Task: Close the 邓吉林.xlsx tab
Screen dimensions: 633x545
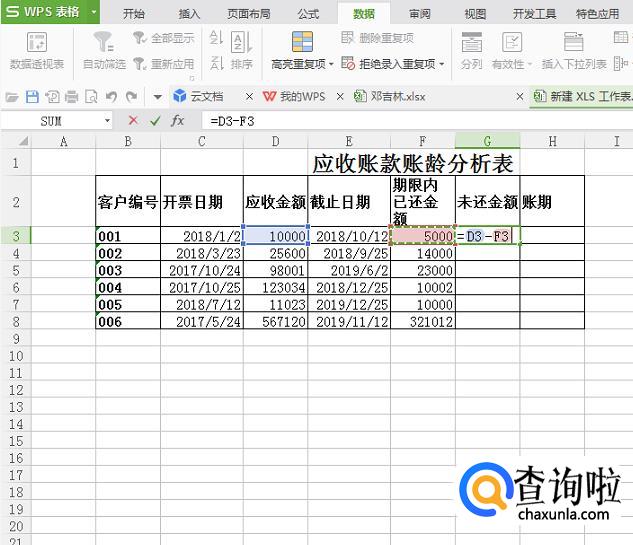Action: click(x=520, y=97)
